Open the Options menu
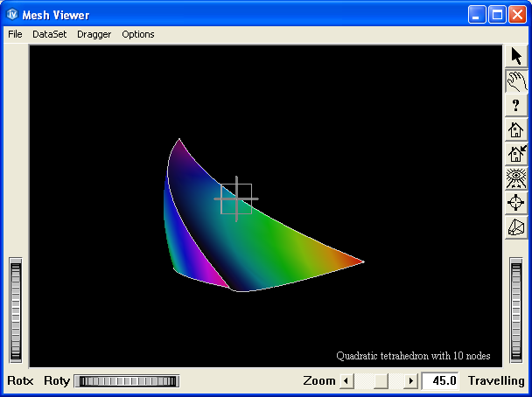 pos(138,34)
